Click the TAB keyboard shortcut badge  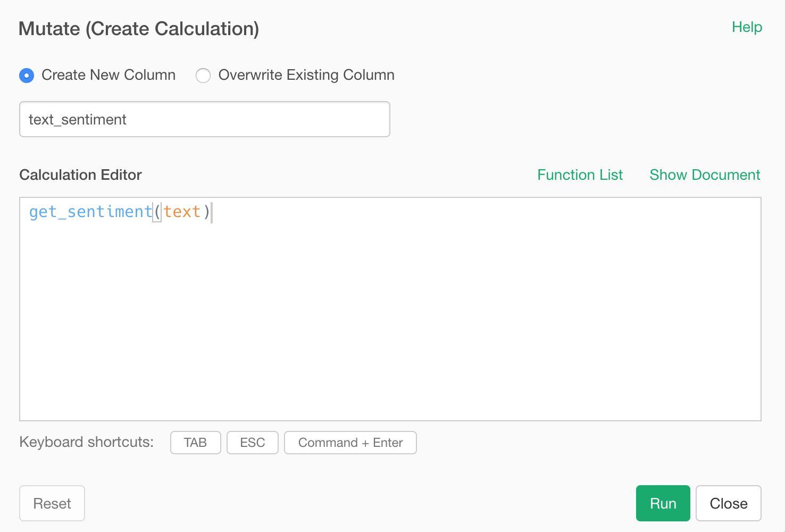pyautogui.click(x=195, y=442)
